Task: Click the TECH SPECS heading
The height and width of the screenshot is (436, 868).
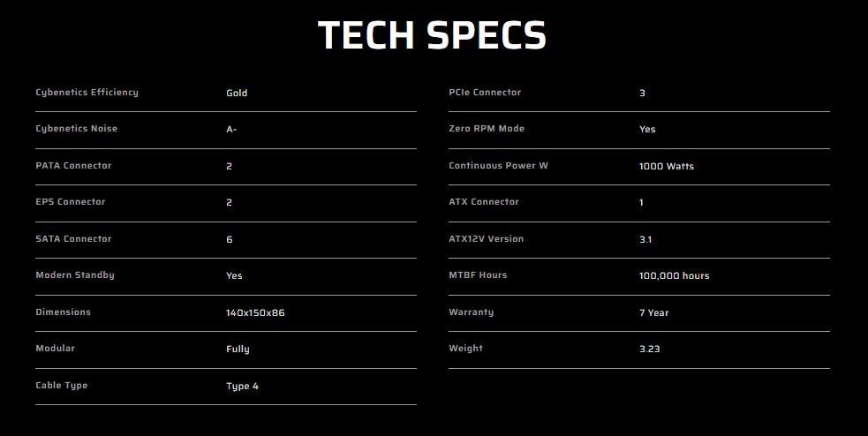Action: [x=433, y=35]
